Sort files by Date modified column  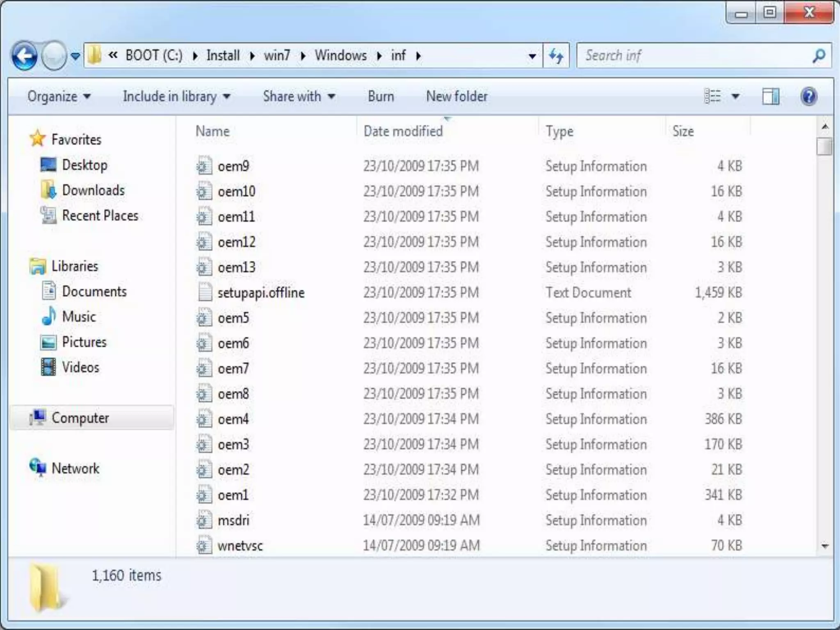point(403,131)
